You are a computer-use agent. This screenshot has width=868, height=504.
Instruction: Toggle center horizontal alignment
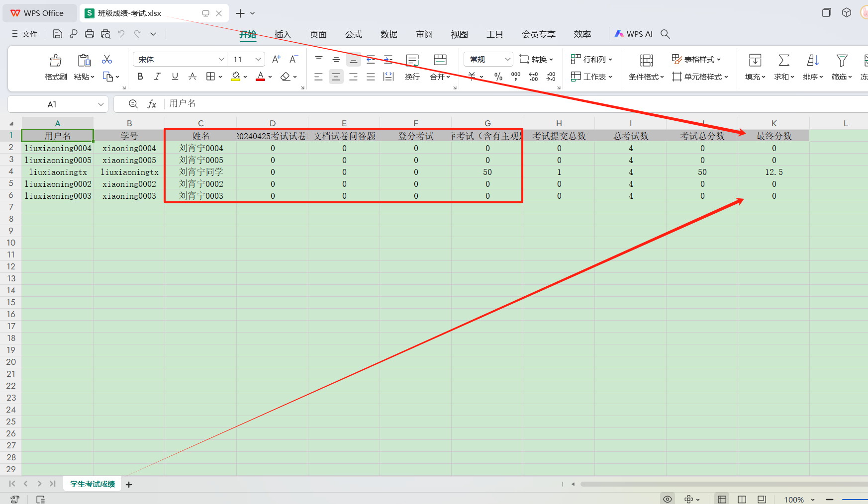click(x=336, y=77)
